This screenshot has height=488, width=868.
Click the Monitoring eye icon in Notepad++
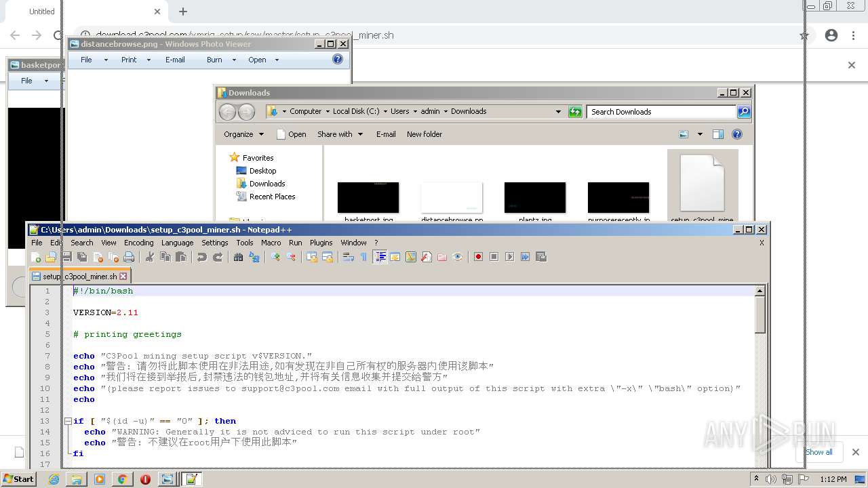click(x=458, y=257)
